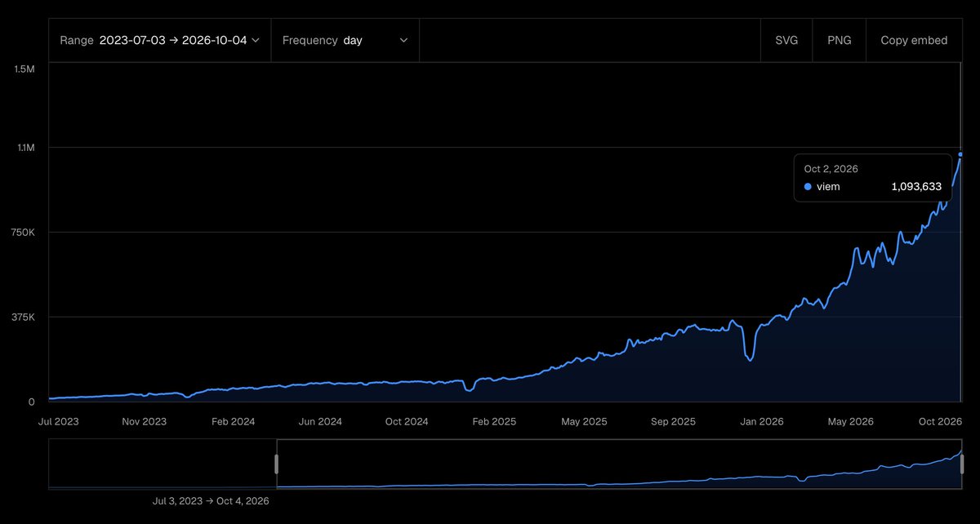Click the left handle of range slider
Image resolution: width=980 pixels, height=524 pixels.
point(277,464)
